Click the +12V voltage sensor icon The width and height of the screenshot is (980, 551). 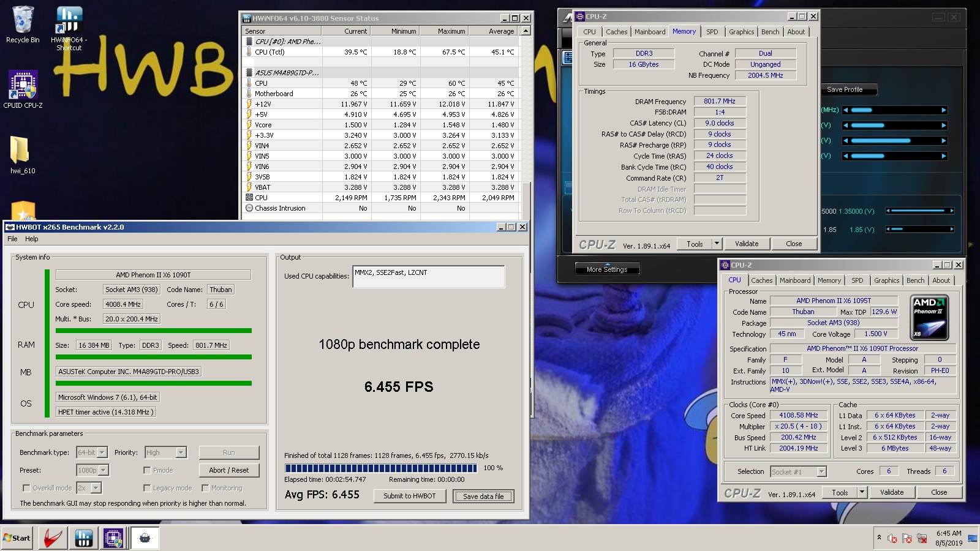(x=249, y=103)
